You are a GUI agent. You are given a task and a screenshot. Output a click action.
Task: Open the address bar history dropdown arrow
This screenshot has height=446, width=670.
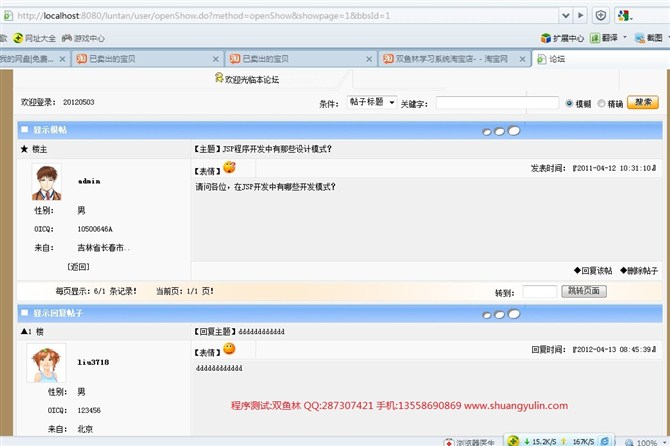(x=565, y=16)
